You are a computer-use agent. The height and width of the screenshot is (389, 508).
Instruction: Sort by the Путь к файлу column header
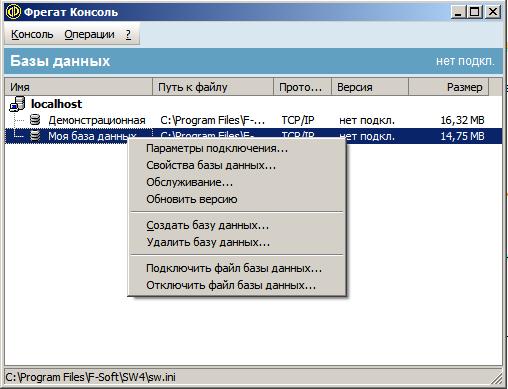coord(213,87)
